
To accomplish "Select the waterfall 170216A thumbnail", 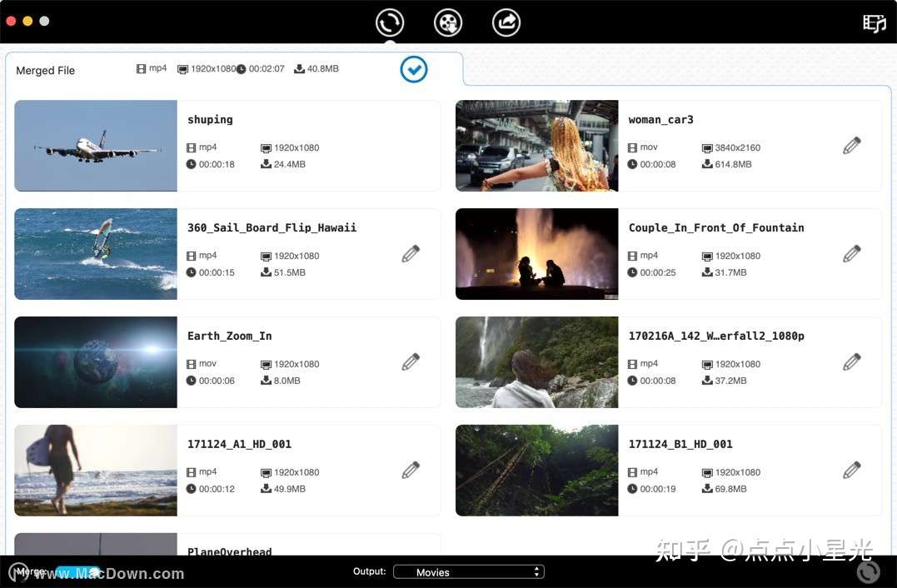I will 536,362.
